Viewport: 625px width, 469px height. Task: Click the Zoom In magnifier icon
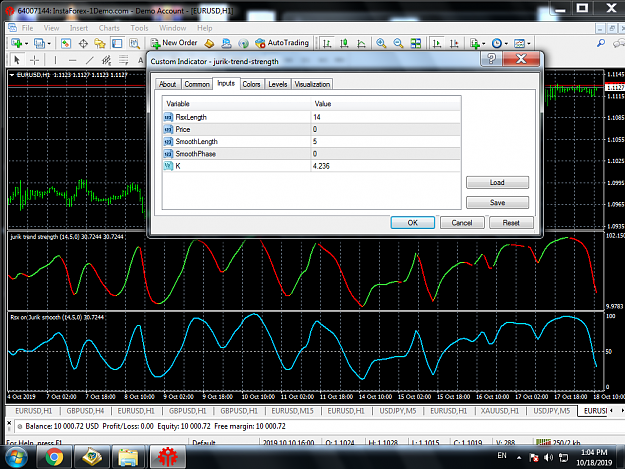pyautogui.click(x=381, y=43)
